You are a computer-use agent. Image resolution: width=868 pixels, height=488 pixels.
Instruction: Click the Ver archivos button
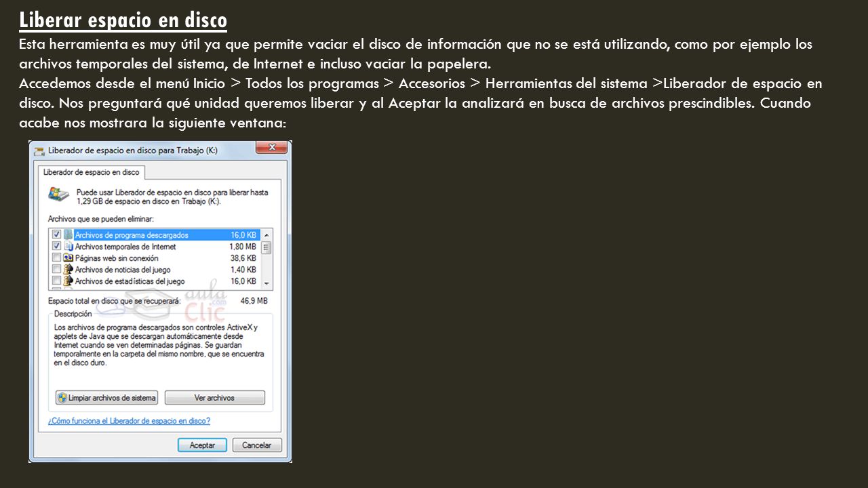point(214,398)
